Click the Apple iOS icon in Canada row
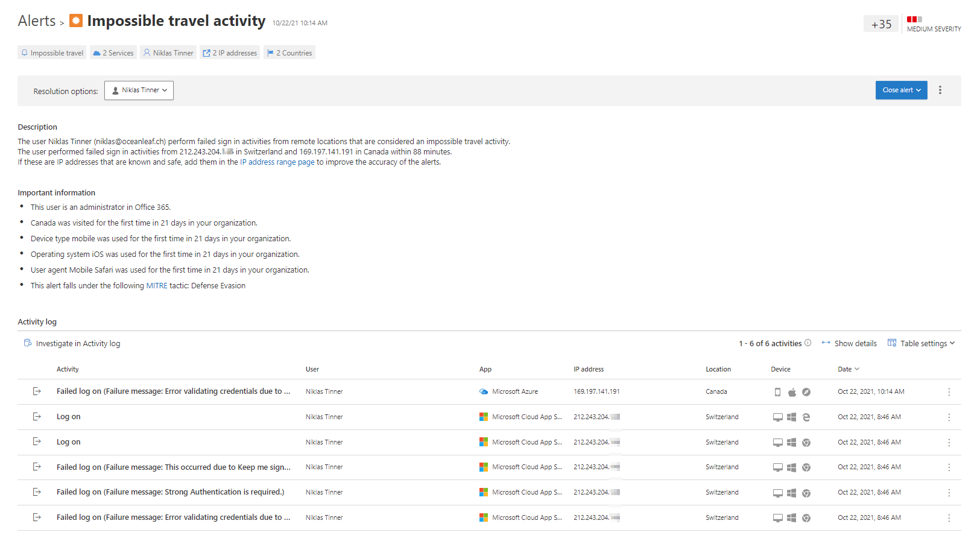Image resolution: width=980 pixels, height=541 pixels. pyautogui.click(x=792, y=393)
